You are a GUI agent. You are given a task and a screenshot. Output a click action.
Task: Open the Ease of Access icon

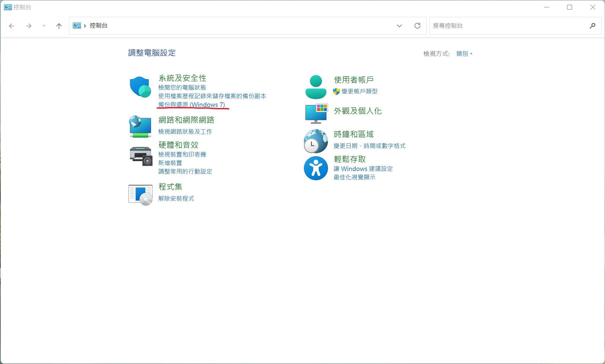tap(316, 168)
